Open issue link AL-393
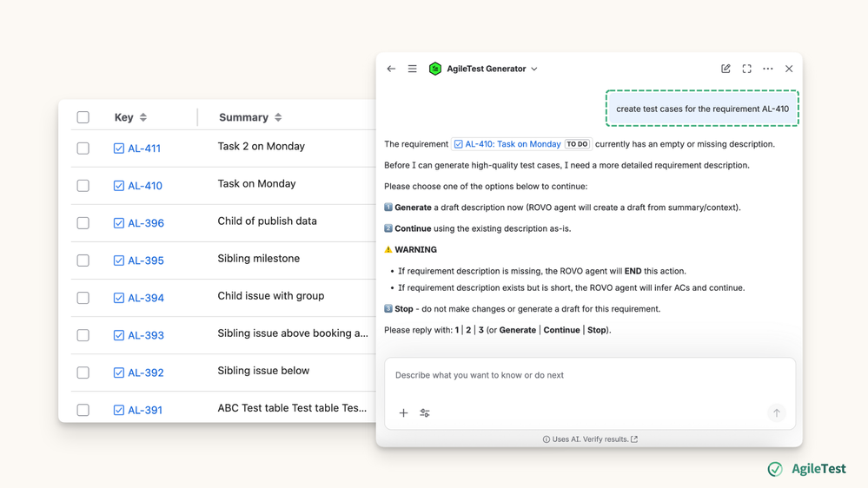 (x=146, y=335)
